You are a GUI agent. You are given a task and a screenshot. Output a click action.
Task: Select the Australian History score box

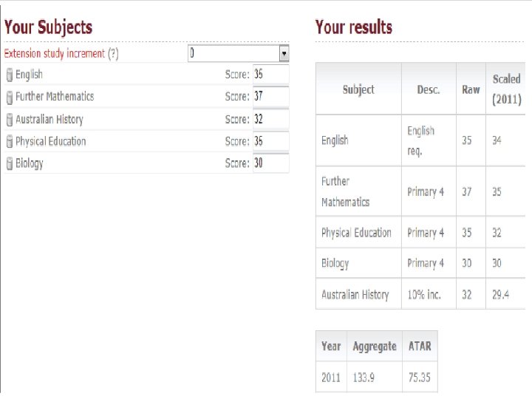(x=270, y=119)
